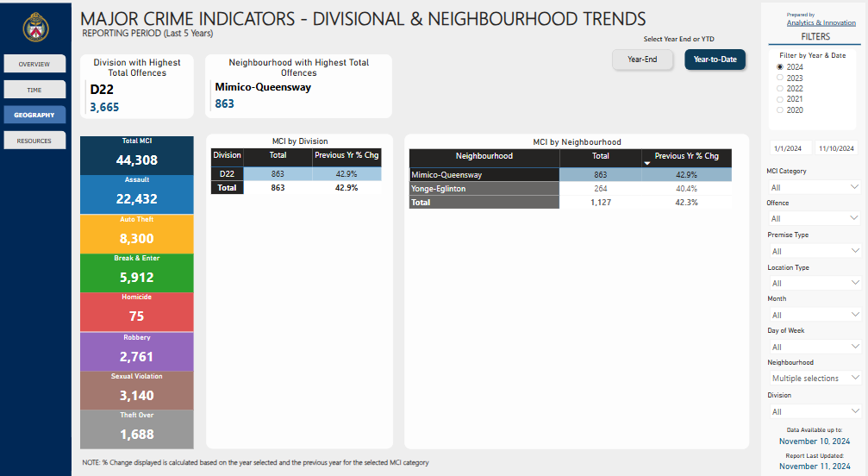Select the 2024 year radio button
This screenshot has height=476, width=868.
(780, 66)
